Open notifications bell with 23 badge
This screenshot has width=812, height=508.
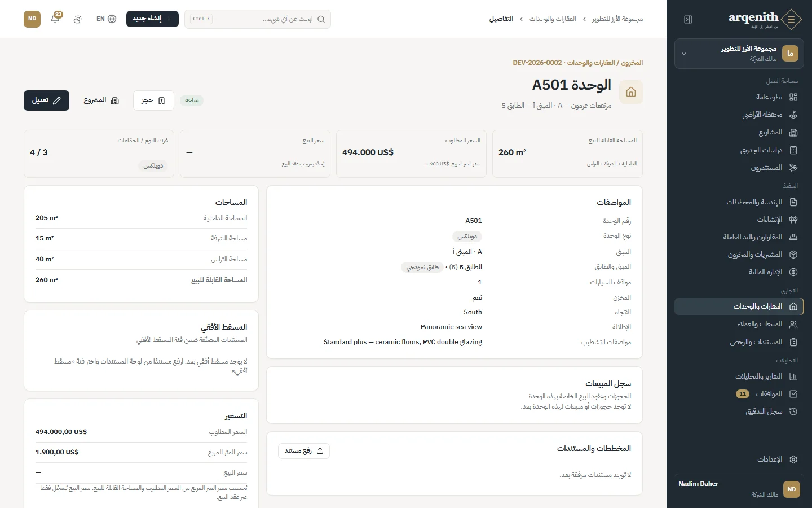click(x=55, y=19)
